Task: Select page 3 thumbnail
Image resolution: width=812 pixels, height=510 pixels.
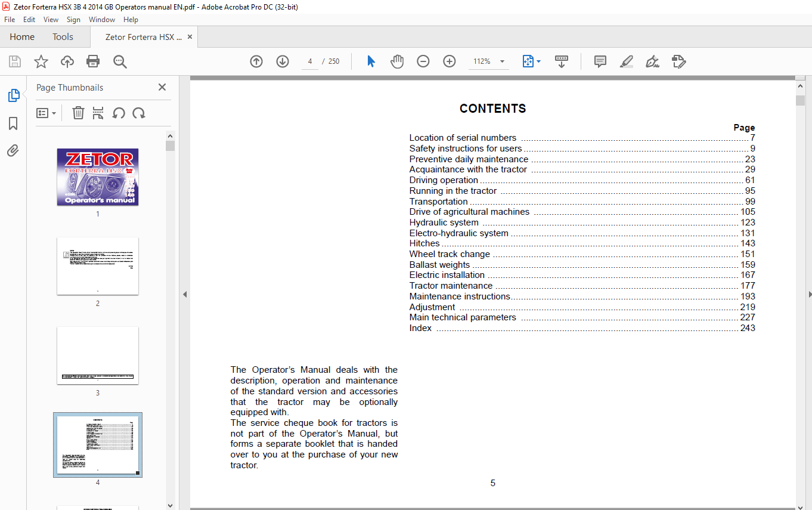Action: (x=98, y=356)
